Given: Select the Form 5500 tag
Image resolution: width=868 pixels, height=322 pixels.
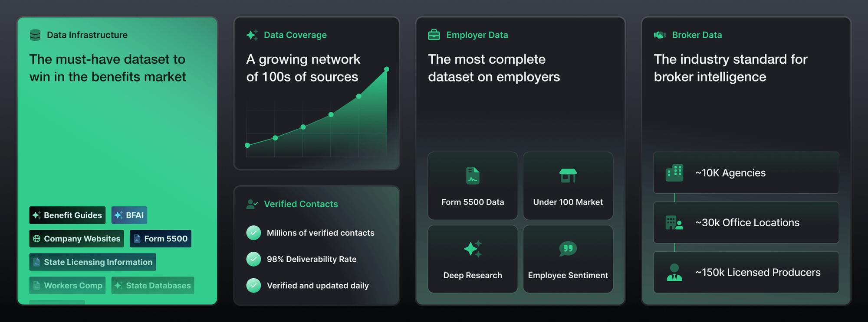Looking at the screenshot, I should point(161,239).
